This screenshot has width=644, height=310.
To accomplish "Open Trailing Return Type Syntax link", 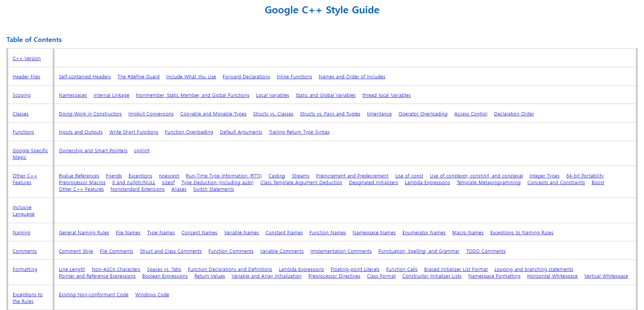I will point(299,132).
